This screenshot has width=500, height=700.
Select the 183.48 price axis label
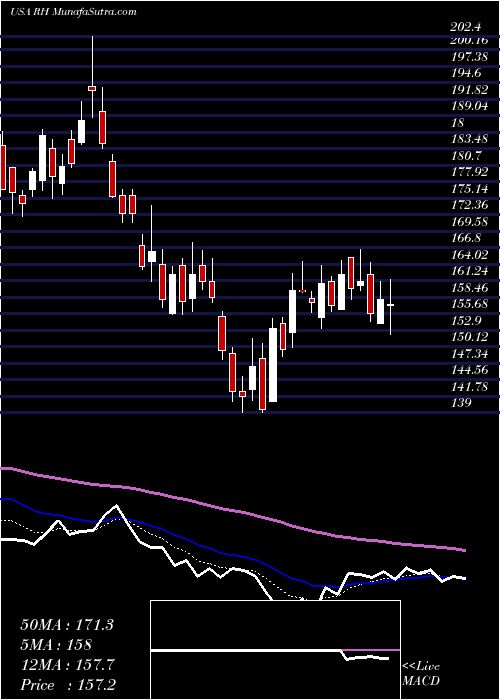click(x=468, y=139)
